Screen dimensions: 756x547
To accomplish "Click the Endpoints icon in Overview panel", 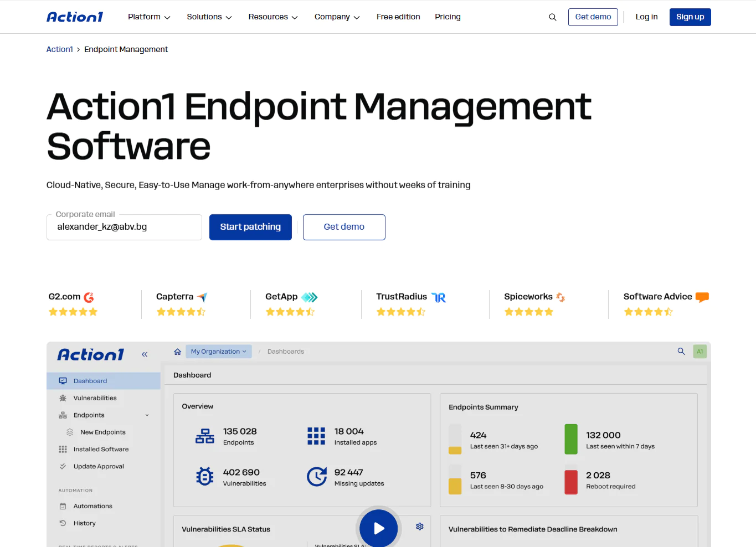I will pos(205,436).
